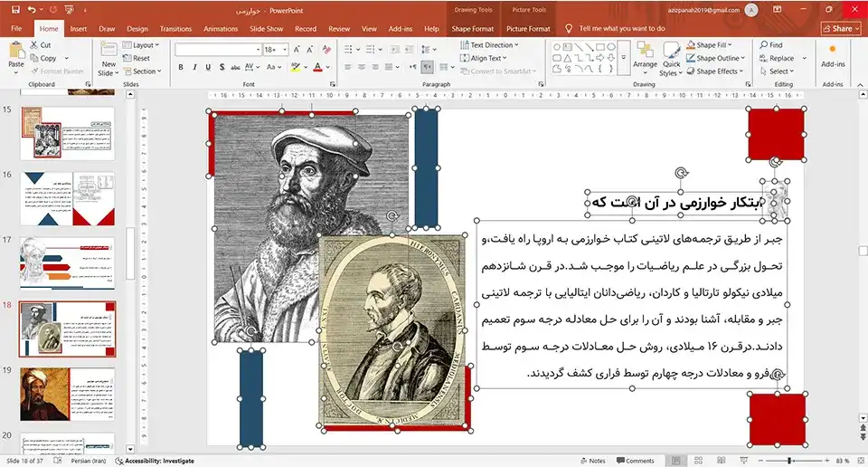Toggle the Notes pane in the status bar

593,461
